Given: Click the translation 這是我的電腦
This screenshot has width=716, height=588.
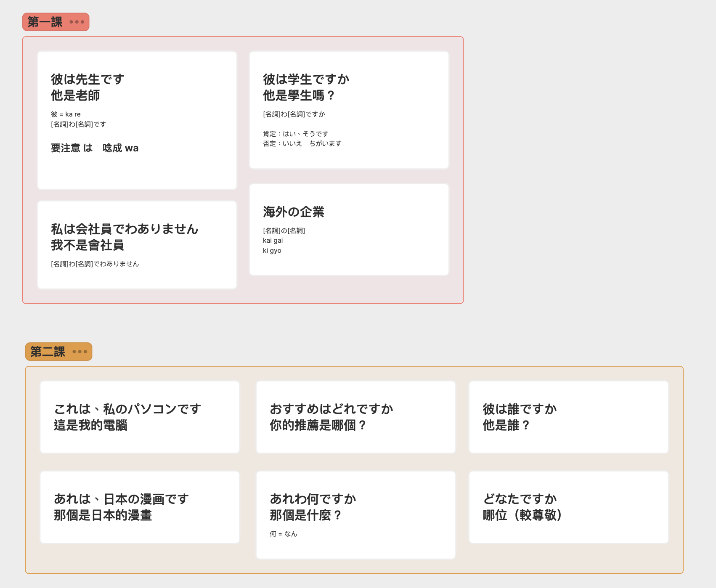Looking at the screenshot, I should tap(90, 425).
